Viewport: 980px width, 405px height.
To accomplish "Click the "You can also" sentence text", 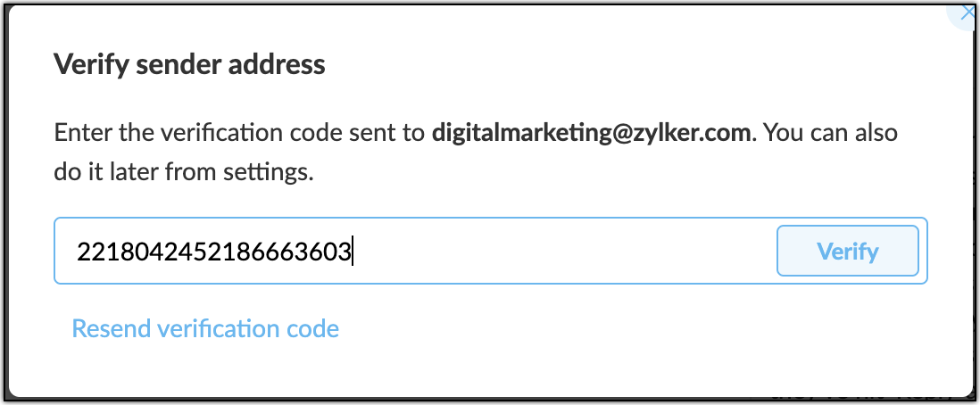I will point(831,134).
